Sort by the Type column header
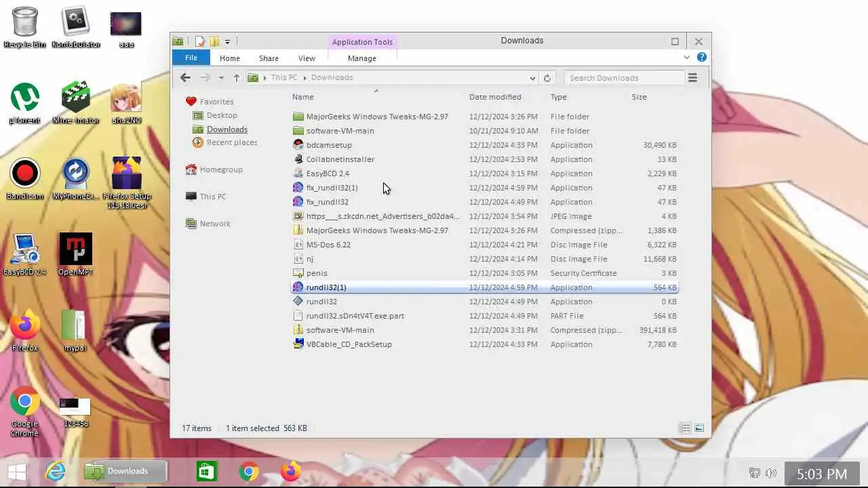Viewport: 868px width, 488px height. [x=558, y=97]
